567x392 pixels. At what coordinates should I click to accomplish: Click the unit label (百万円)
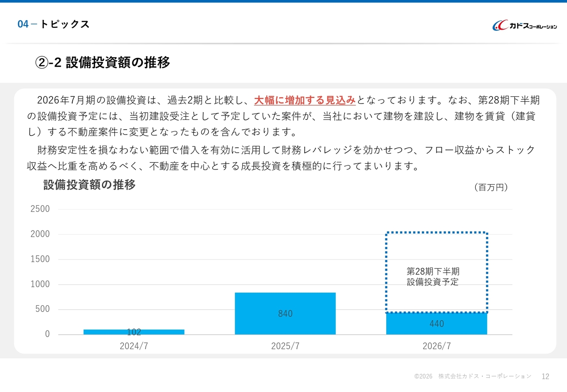[491, 188]
